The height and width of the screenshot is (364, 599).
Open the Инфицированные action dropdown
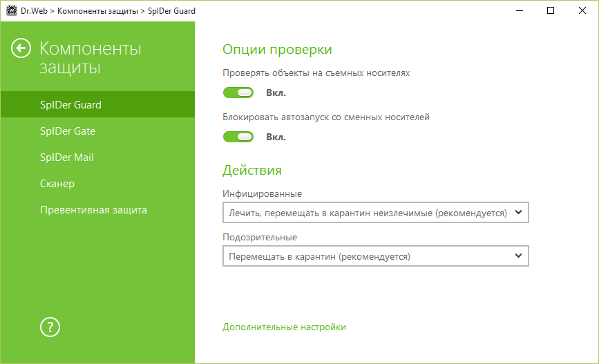point(376,212)
